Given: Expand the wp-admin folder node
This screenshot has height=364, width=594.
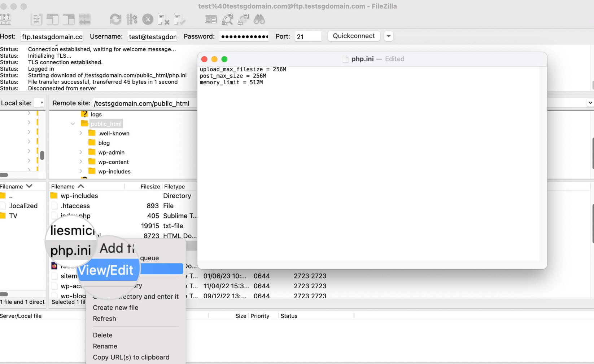Looking at the screenshot, I should pos(81,152).
